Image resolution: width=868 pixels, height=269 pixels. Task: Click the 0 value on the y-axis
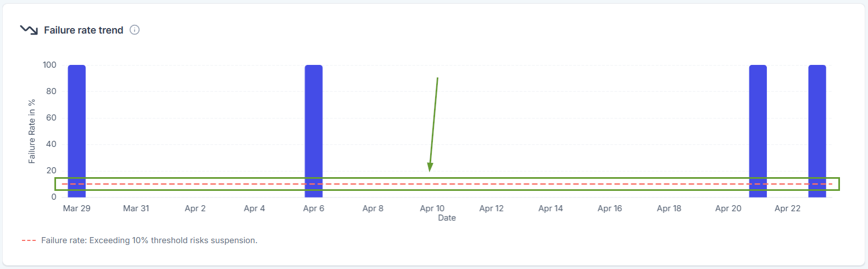54,197
